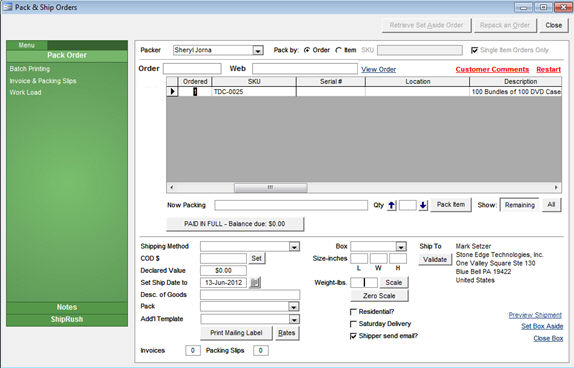
Task: Click the Qty up arrow icon
Action: tap(391, 205)
